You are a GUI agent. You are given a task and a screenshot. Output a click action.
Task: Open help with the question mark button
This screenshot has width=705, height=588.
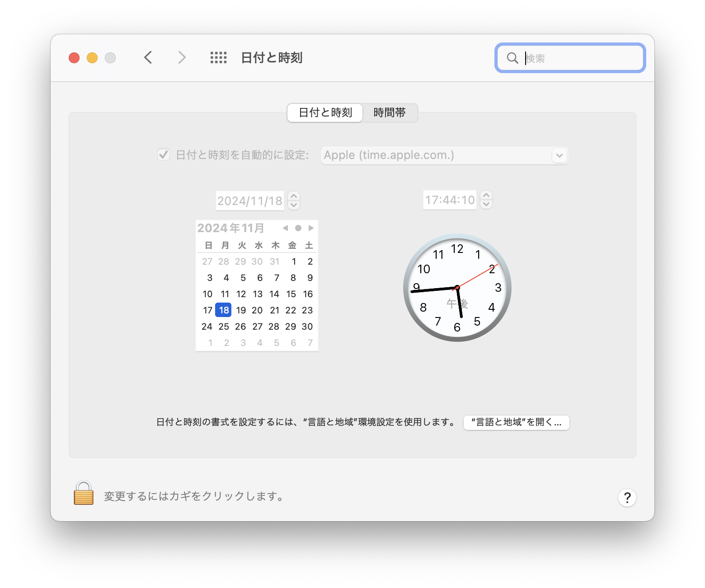[627, 498]
